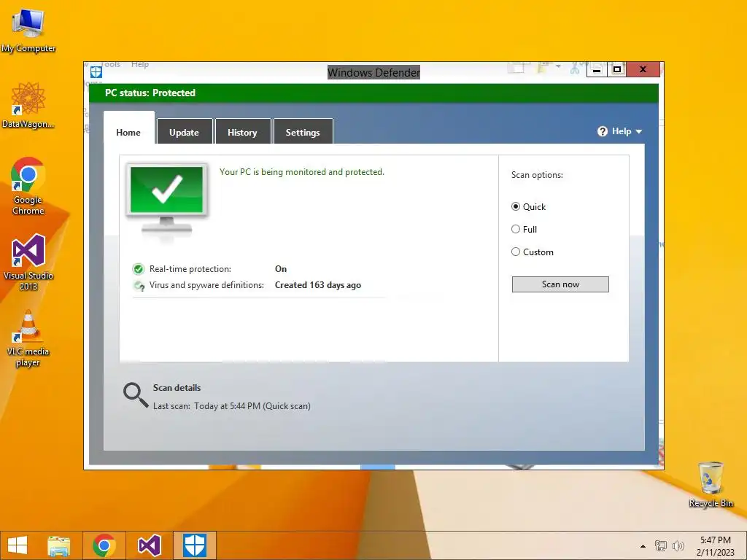Click the 'Scan options:' label
The image size is (747, 560).
point(537,175)
